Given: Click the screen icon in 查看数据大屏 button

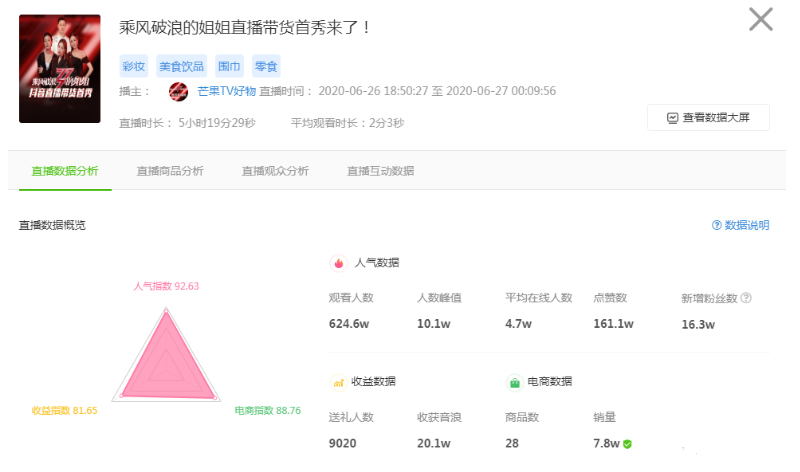Looking at the screenshot, I should click(672, 118).
